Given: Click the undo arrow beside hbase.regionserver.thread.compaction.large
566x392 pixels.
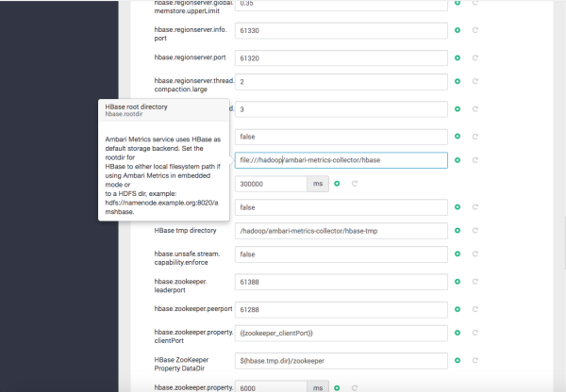Looking at the screenshot, I should (475, 83).
